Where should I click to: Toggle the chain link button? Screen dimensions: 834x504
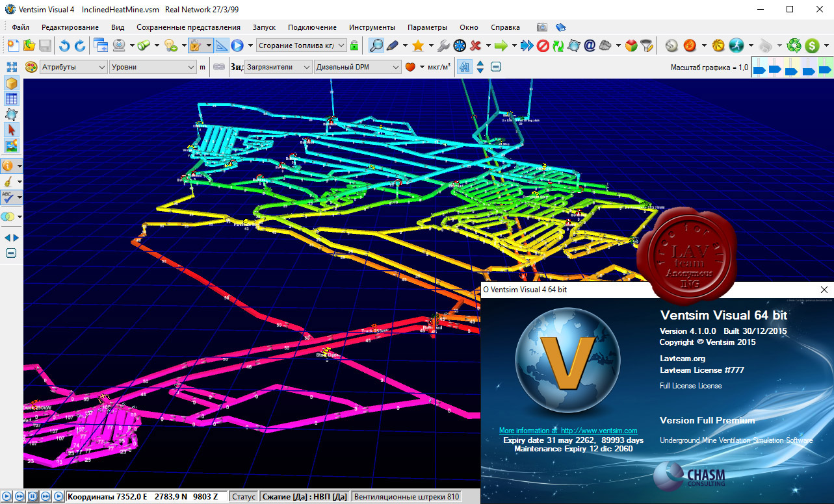219,67
